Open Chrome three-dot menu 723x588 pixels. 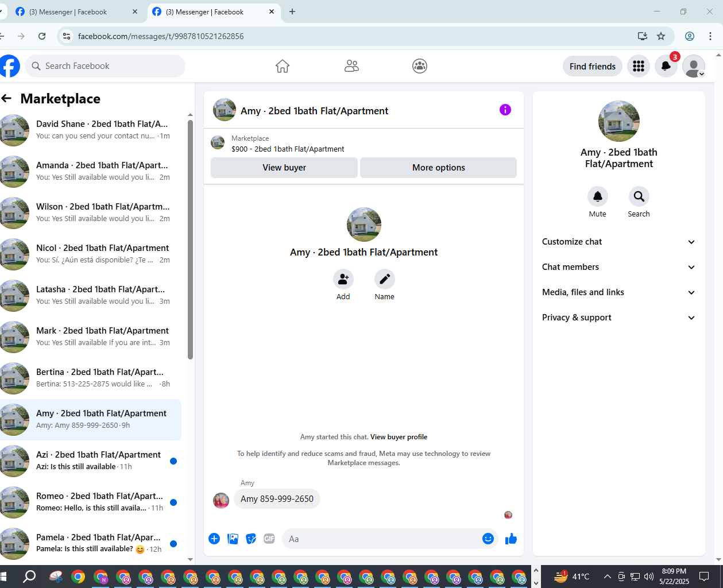point(710,36)
